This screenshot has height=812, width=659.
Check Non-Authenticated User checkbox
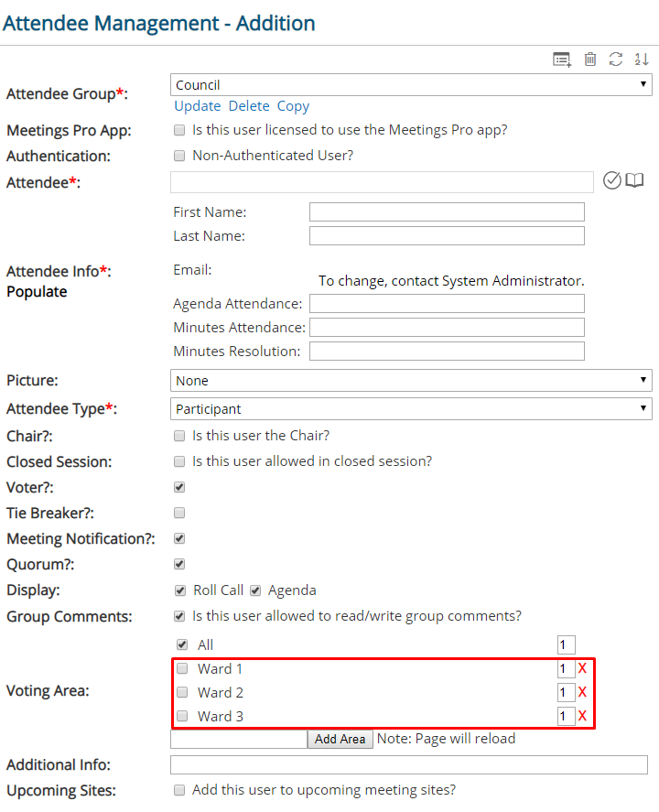(179, 156)
